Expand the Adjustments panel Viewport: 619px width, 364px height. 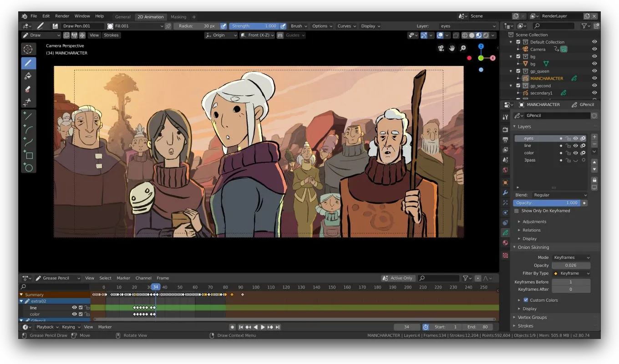click(x=534, y=222)
